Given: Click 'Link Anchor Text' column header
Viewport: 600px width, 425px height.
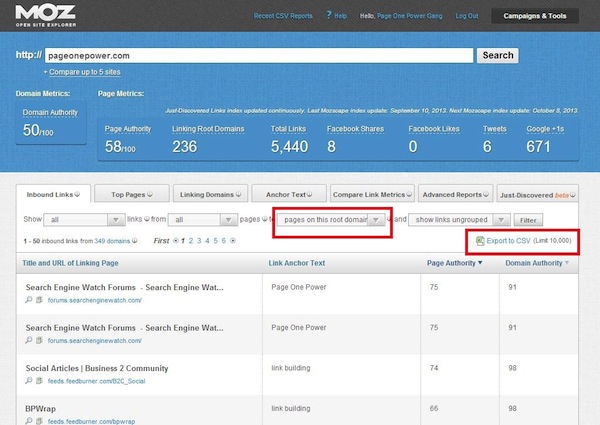Looking at the screenshot, I should (x=297, y=263).
